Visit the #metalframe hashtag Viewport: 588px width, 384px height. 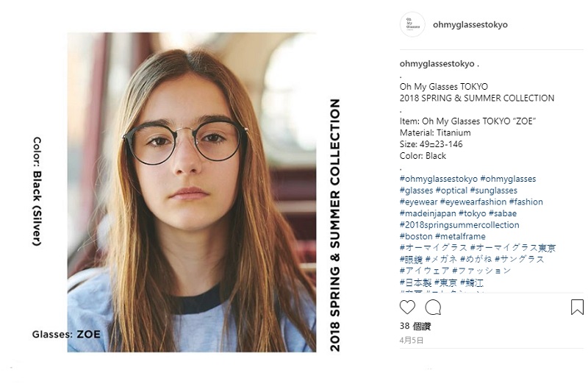point(460,236)
